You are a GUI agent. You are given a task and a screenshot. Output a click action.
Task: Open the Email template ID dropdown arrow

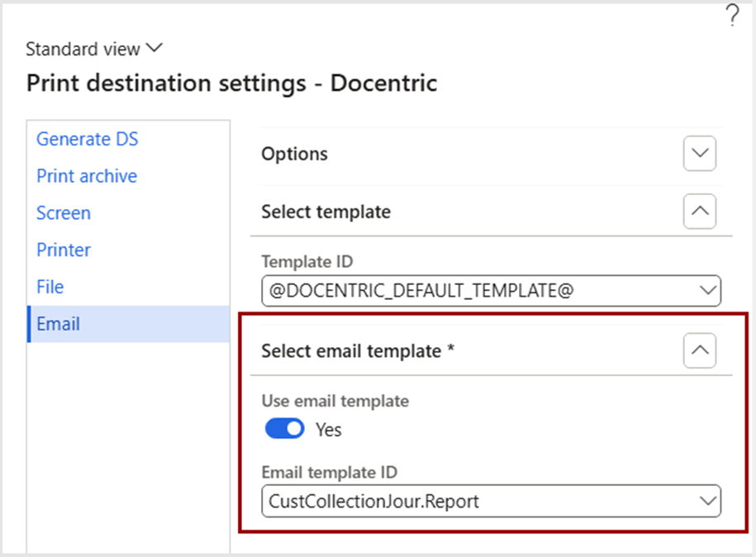tap(708, 501)
